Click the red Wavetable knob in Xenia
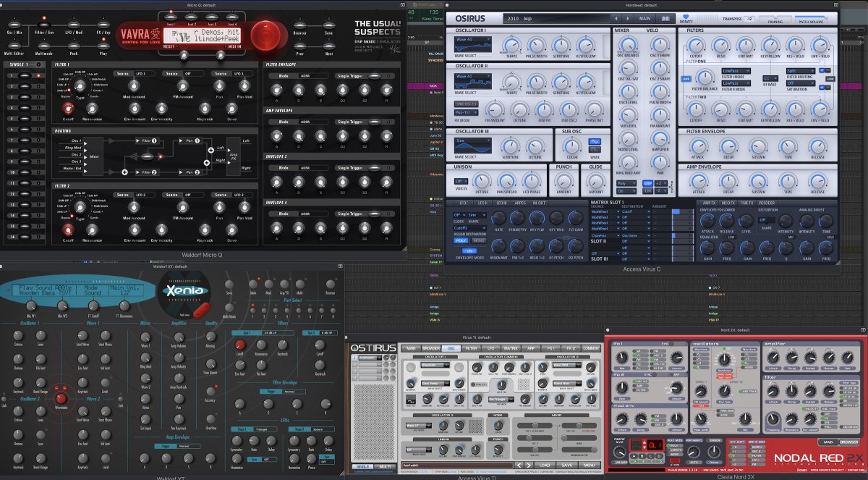The width and height of the screenshot is (868, 480). coord(61,399)
